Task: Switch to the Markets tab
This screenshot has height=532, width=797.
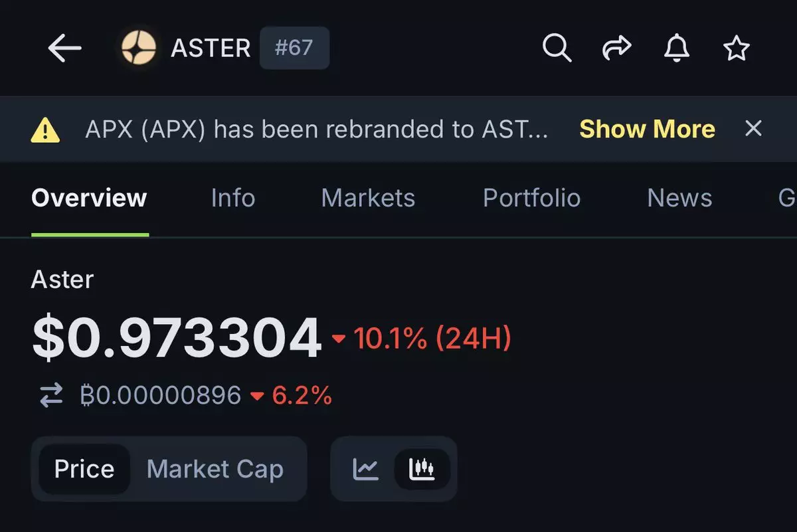Action: click(x=368, y=198)
